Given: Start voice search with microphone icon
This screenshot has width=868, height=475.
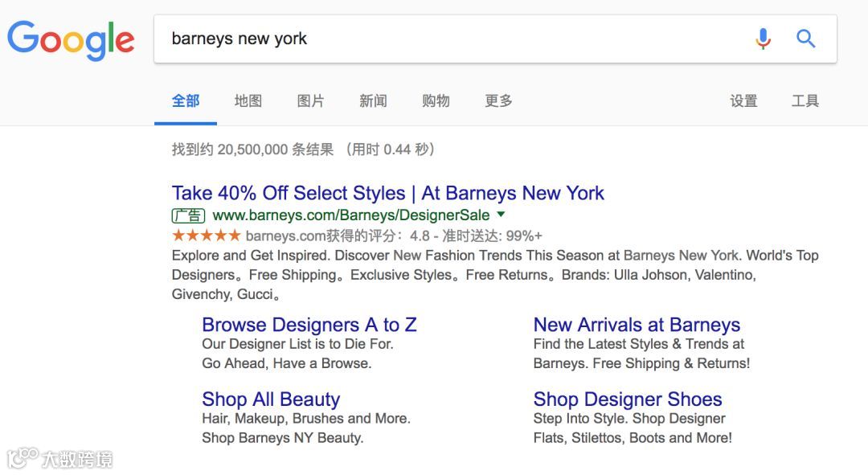Looking at the screenshot, I should pos(764,39).
